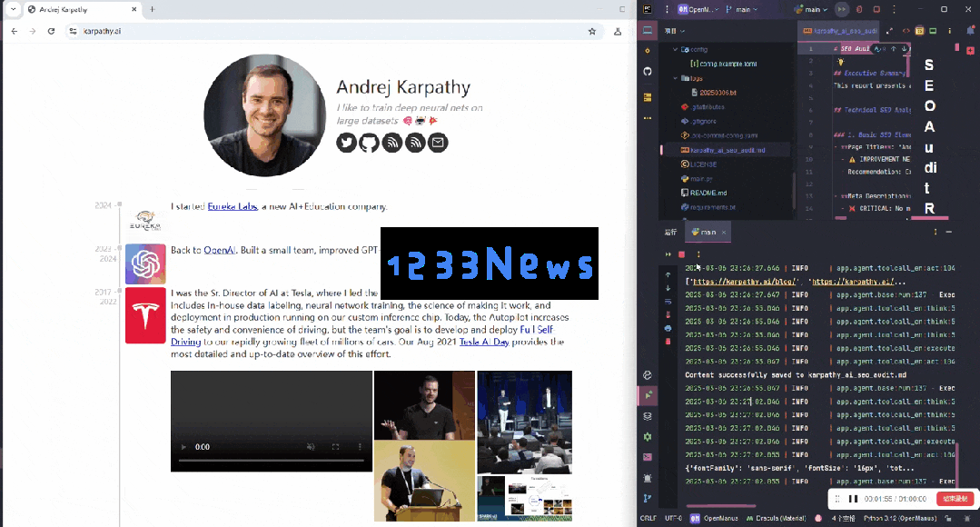Open the PyCharm main menu dots
Viewport: 980px width, 527px height.
click(x=667, y=9)
